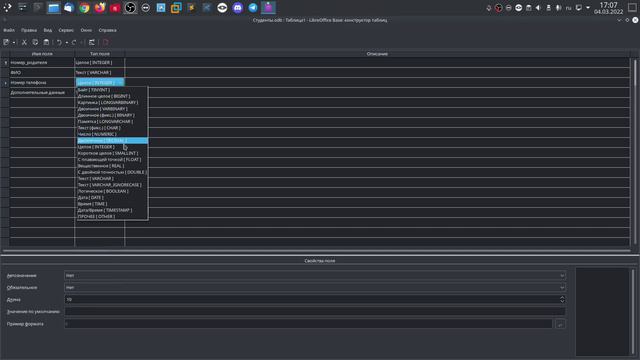Image resolution: width=640 pixels, height=360 pixels.
Task: Select the Номер телефона field name cell
Action: [x=42, y=82]
